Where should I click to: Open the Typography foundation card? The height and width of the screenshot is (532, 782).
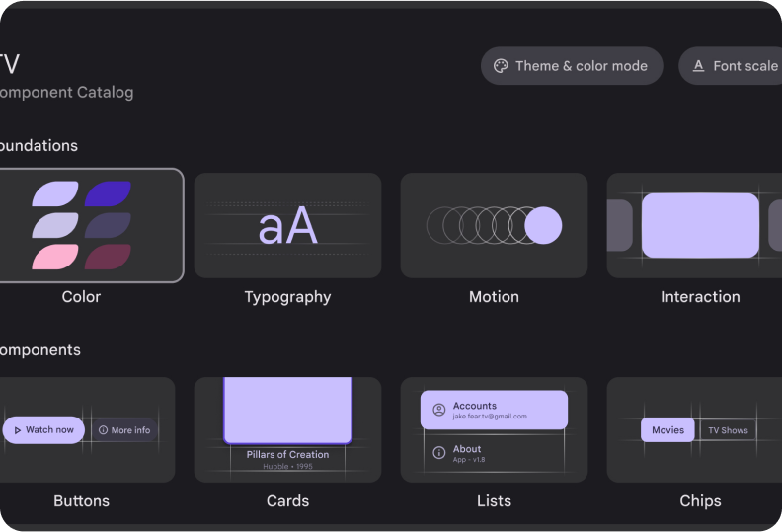[287, 225]
